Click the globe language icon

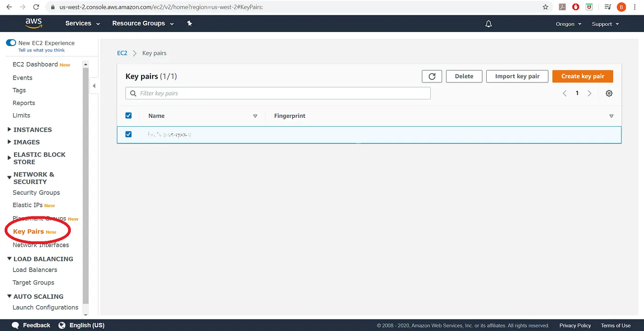click(62, 325)
